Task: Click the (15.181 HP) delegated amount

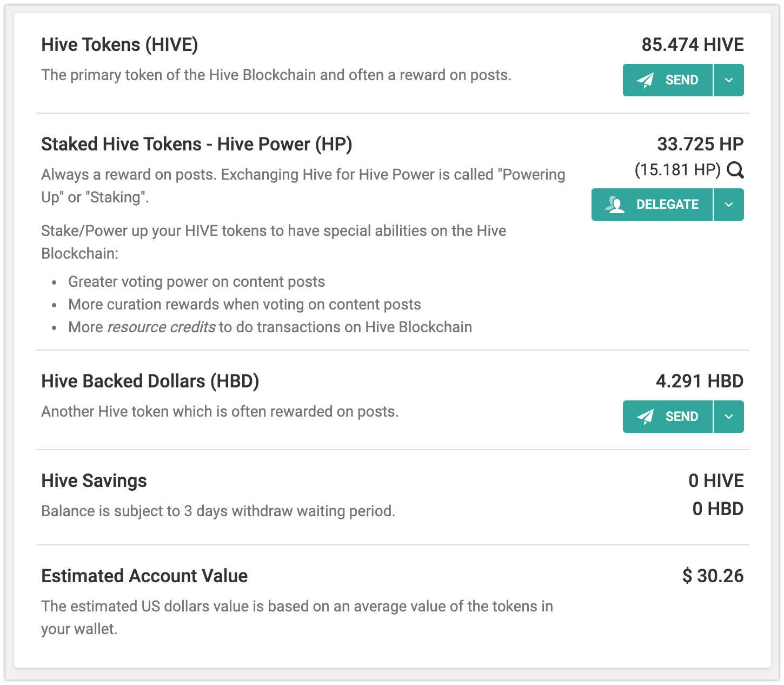Action: [x=678, y=170]
